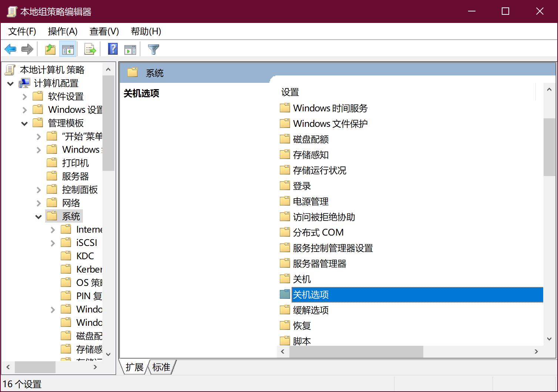Expand the Windows 设置 tree node

click(x=24, y=109)
